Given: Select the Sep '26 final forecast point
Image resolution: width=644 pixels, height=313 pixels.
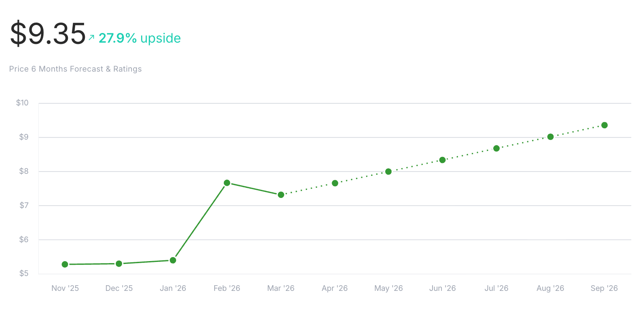Looking at the screenshot, I should click(x=604, y=125).
